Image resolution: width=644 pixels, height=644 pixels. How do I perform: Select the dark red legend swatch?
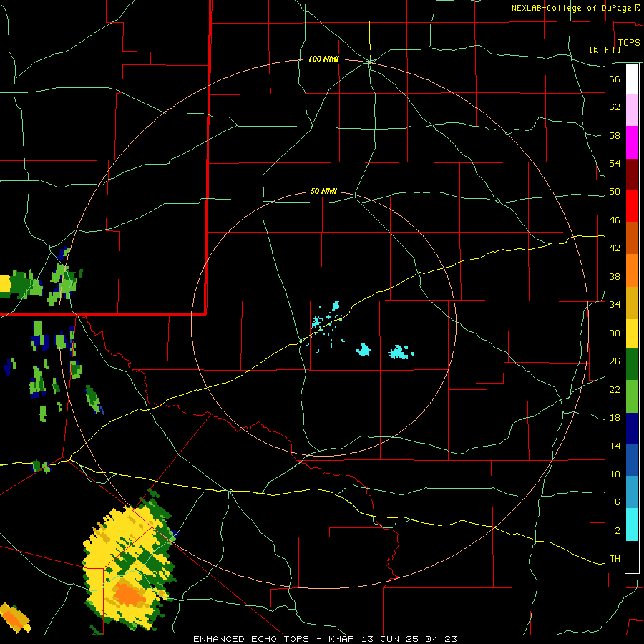(632, 175)
